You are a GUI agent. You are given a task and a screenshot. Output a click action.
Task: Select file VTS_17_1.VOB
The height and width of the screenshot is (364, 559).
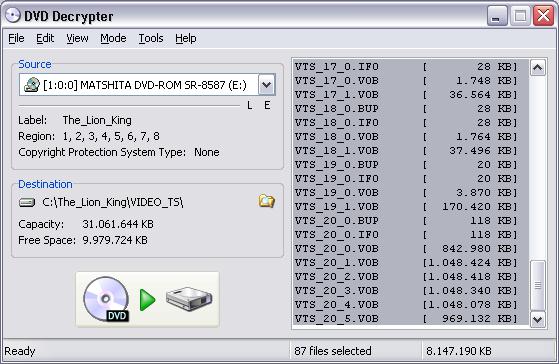pyautogui.click(x=411, y=95)
